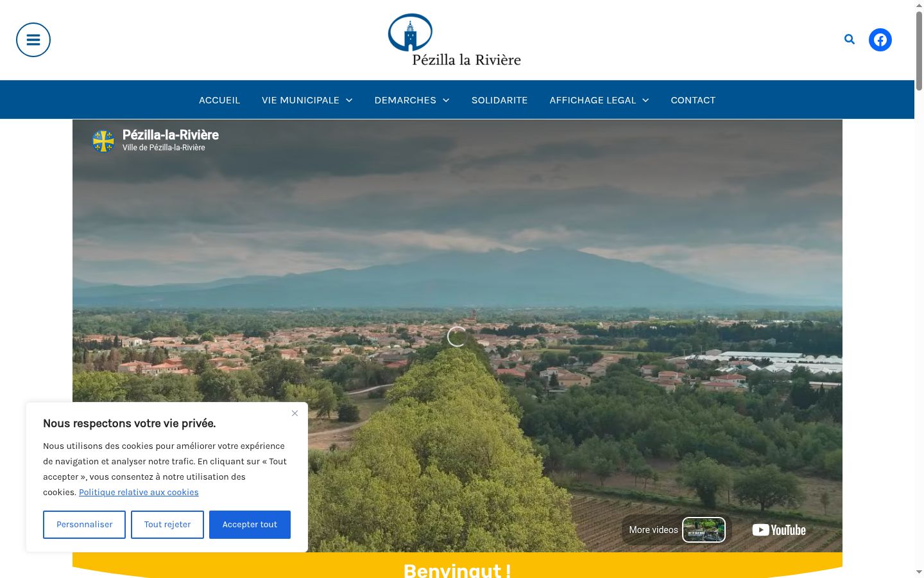Open DEMARCHES menu item
The height and width of the screenshot is (578, 924).
point(406,100)
